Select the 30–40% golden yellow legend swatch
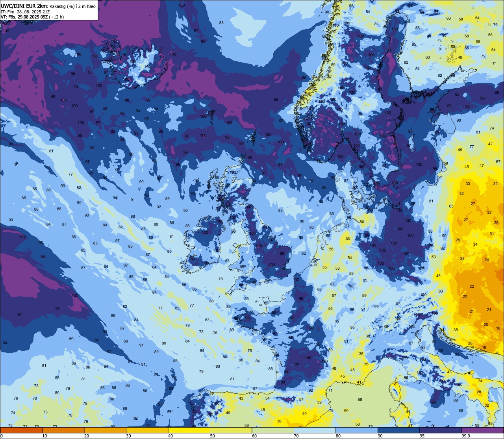This screenshot has width=504, height=439. click(147, 430)
